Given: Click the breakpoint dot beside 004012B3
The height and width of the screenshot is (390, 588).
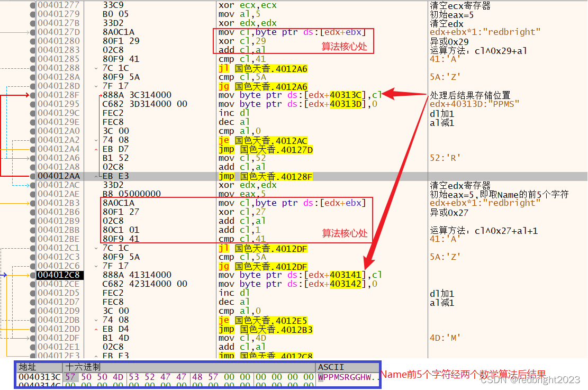Looking at the screenshot, I should click(x=32, y=203).
